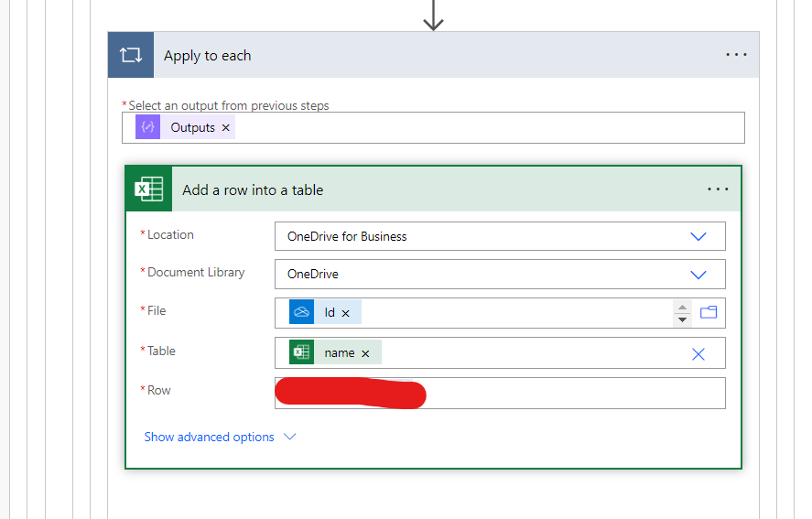Open the file picker folder icon
This screenshot has width=812, height=519.
click(709, 313)
